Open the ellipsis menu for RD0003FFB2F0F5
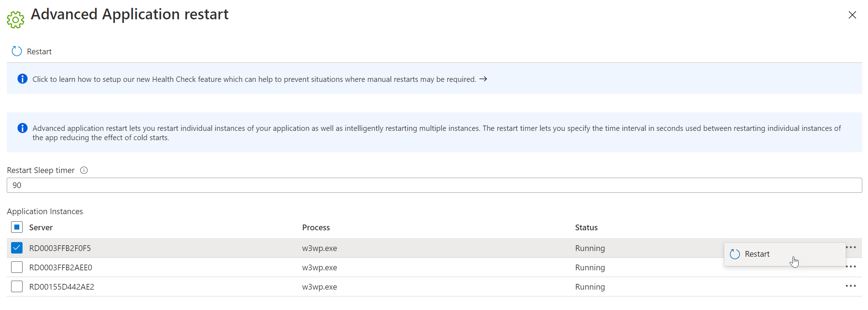This screenshot has width=868, height=310. pos(851,247)
